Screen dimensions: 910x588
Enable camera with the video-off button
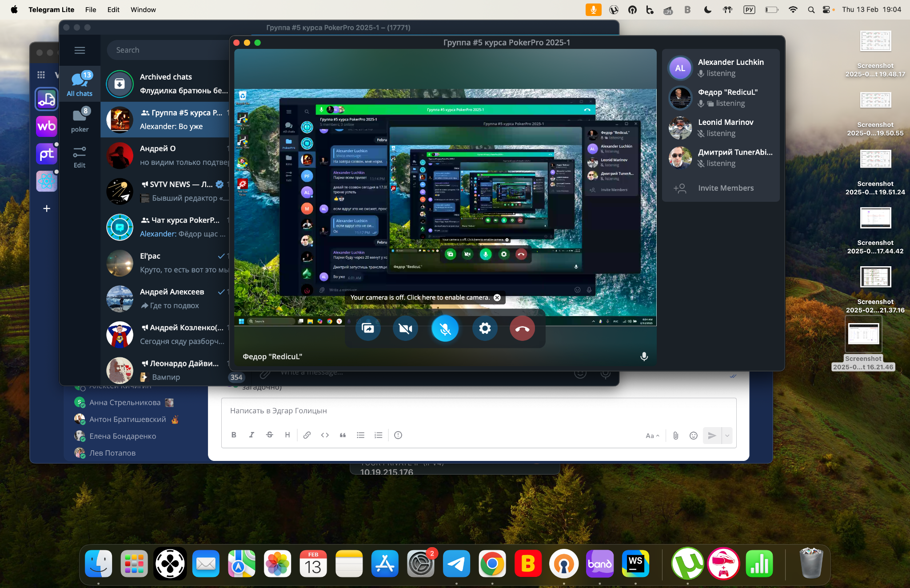(405, 328)
